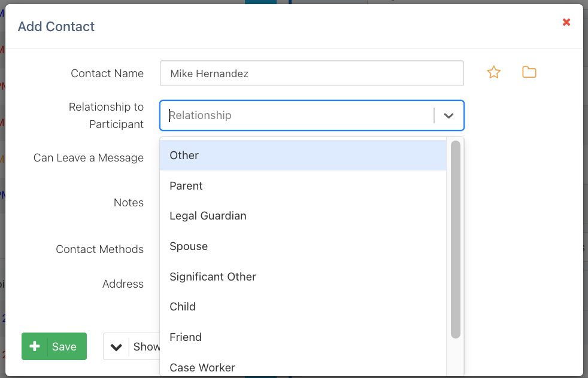This screenshot has width=588, height=378.
Task: Click the Contact Name text field
Action: point(311,74)
